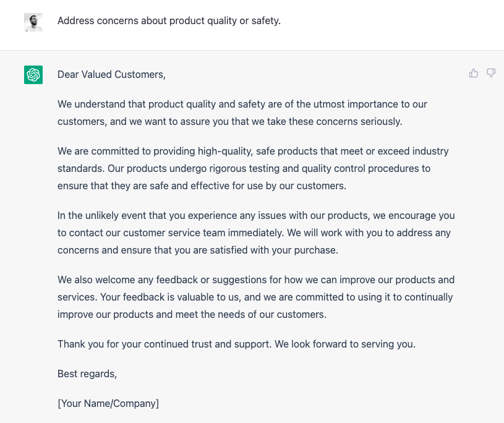Click the paragraph starting 'We also welcome any feedback'
Viewport: 504px width, 423px height.
pos(256,297)
